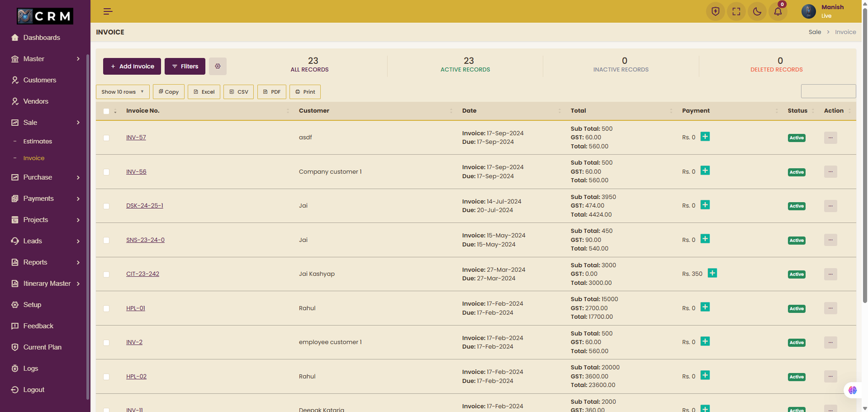Open action menu for DSK-24-25-1 row
The height and width of the screenshot is (412, 868).
[x=831, y=206]
